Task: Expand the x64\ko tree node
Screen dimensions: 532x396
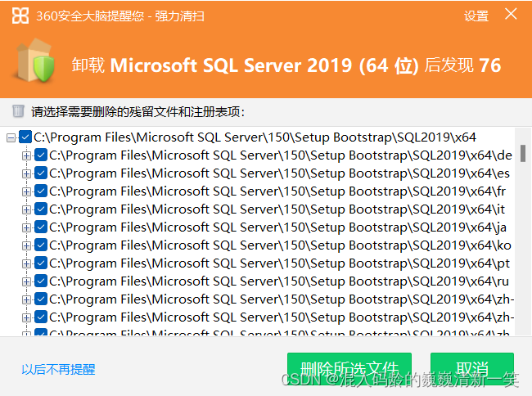Action: coord(26,245)
